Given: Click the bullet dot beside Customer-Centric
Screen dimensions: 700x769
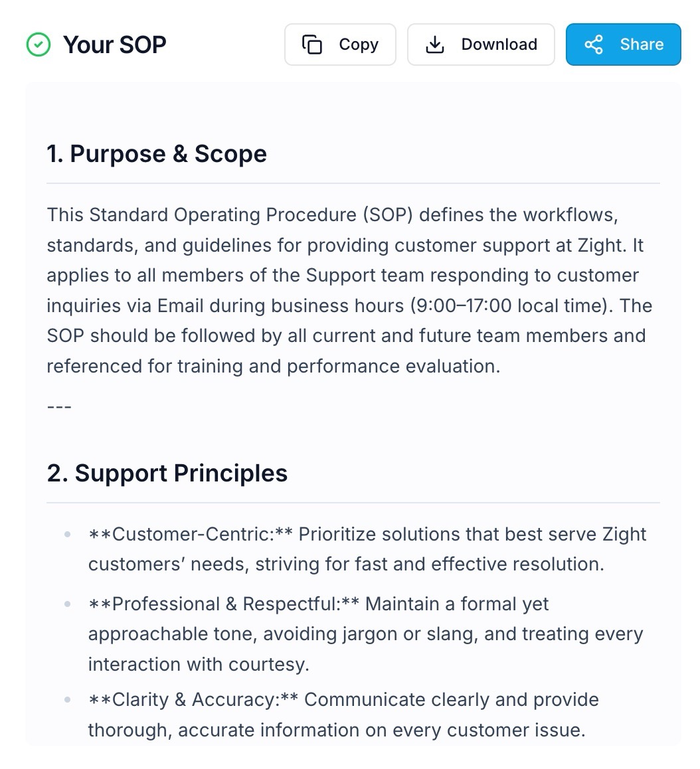Looking at the screenshot, I should (66, 534).
